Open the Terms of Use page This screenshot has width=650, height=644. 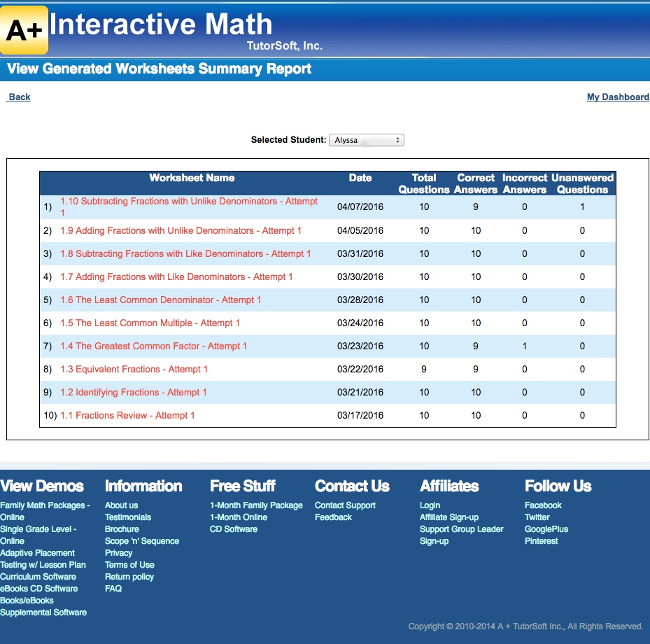pyautogui.click(x=129, y=564)
